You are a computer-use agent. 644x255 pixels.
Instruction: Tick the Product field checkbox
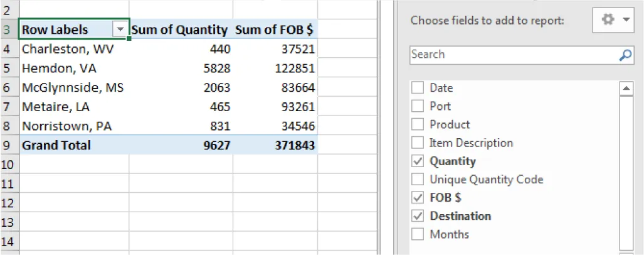point(417,125)
